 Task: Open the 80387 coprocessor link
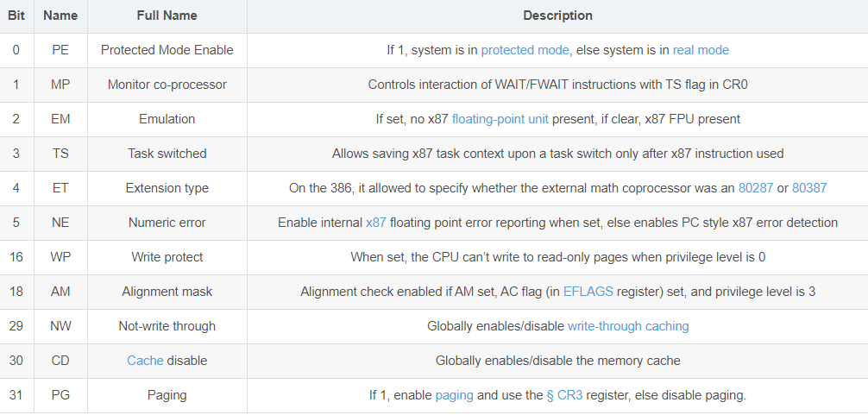pyautogui.click(x=809, y=188)
